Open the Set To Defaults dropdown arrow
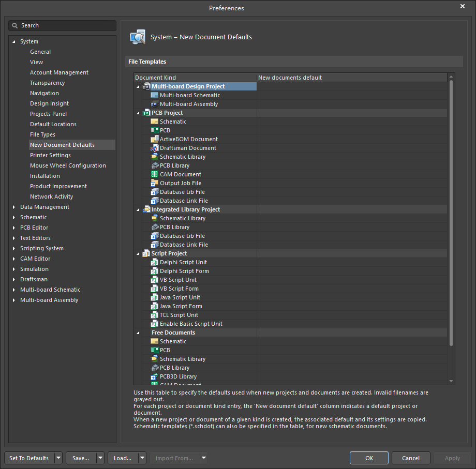The width and height of the screenshot is (476, 469). click(58, 458)
